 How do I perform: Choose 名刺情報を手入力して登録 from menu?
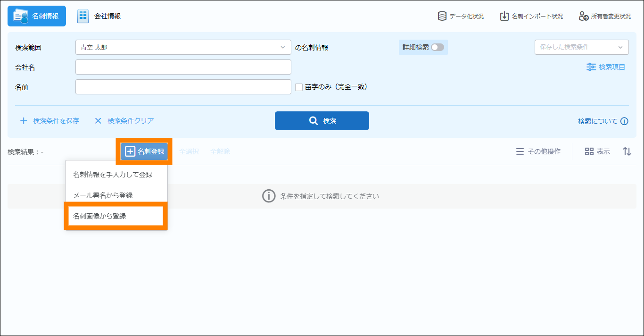tap(113, 175)
